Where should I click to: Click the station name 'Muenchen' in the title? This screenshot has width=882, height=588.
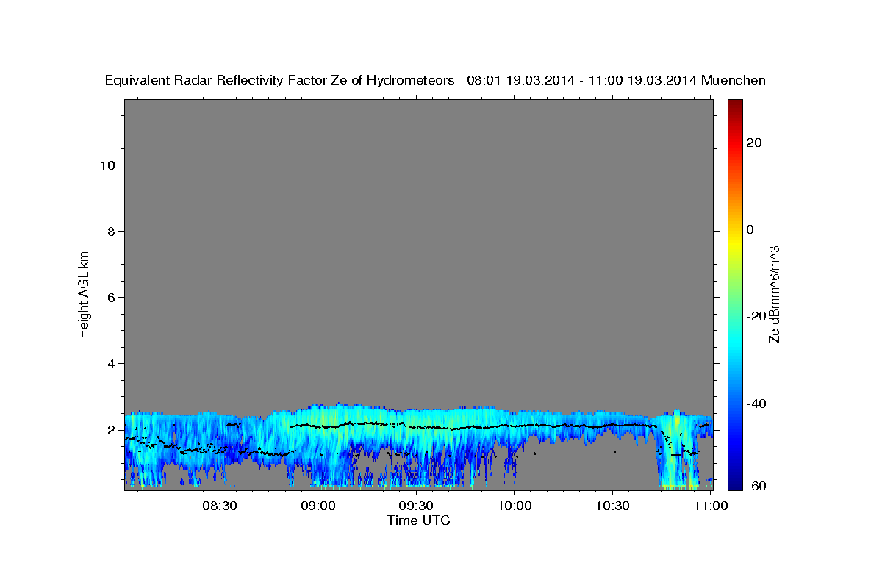click(x=734, y=80)
